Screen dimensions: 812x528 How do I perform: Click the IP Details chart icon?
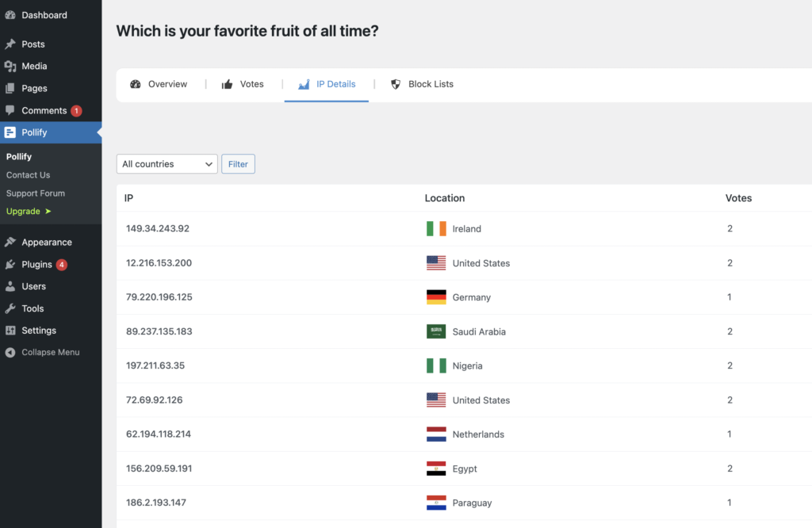tap(304, 84)
